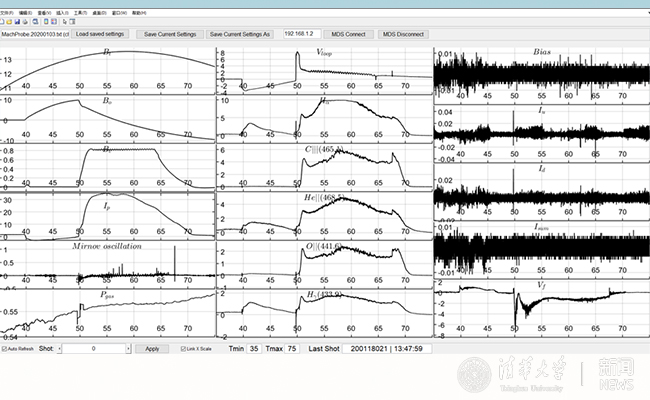The image size is (650, 400).
Task: Click the Shot number increment arrow
Action: 128,349
